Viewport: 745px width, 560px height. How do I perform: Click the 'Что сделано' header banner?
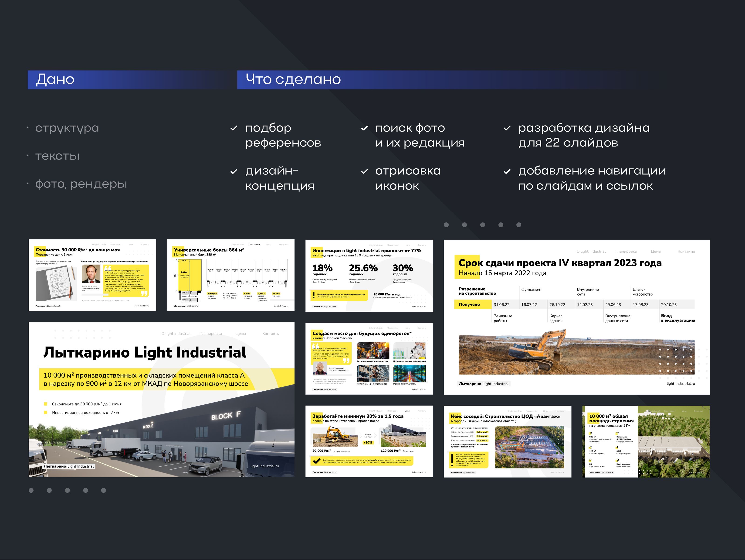[293, 80]
